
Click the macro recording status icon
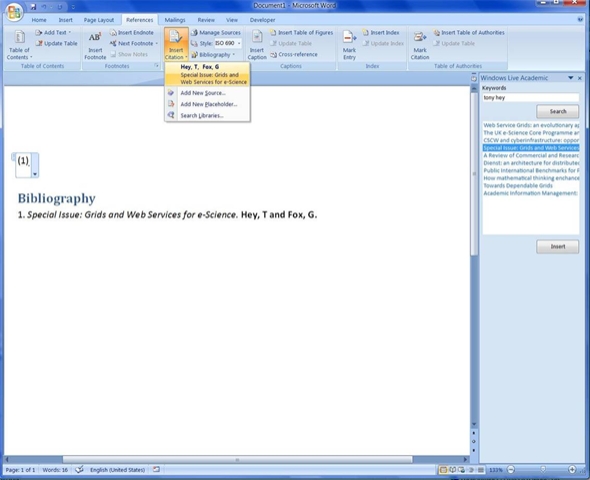click(x=156, y=469)
